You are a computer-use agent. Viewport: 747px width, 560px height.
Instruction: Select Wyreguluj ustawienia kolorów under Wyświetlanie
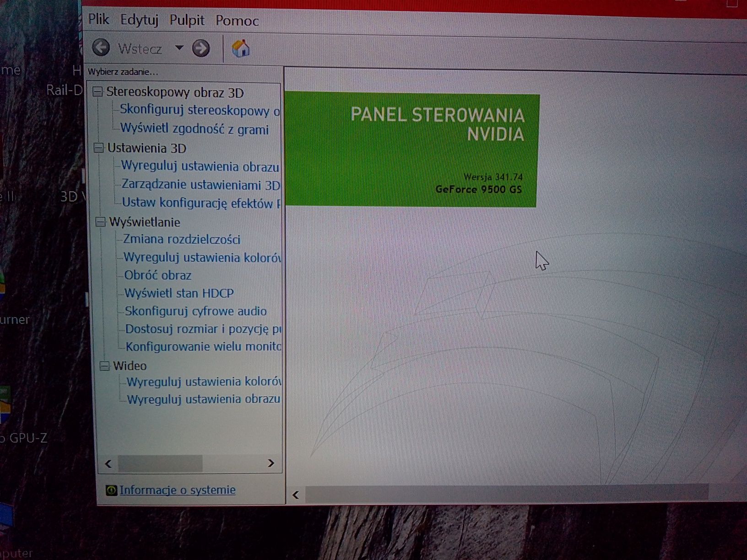click(202, 257)
